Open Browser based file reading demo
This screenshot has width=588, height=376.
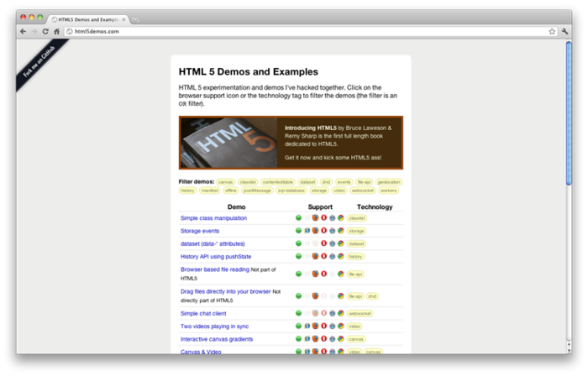pos(215,269)
